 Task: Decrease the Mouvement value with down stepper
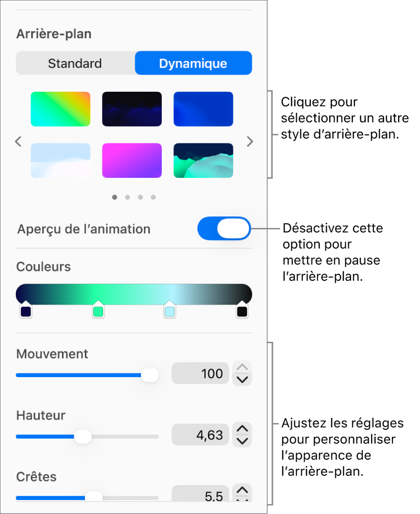[242, 379]
